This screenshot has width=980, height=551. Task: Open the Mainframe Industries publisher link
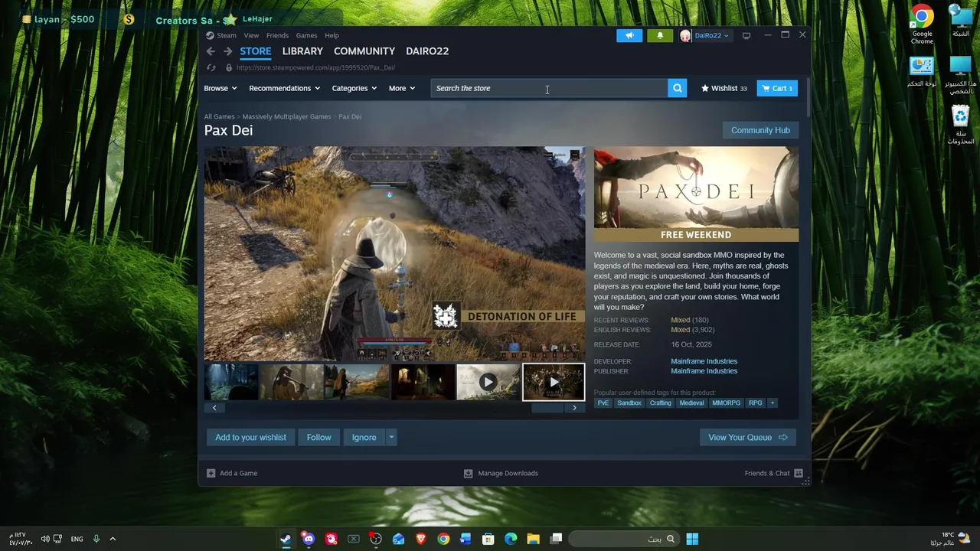(x=704, y=371)
